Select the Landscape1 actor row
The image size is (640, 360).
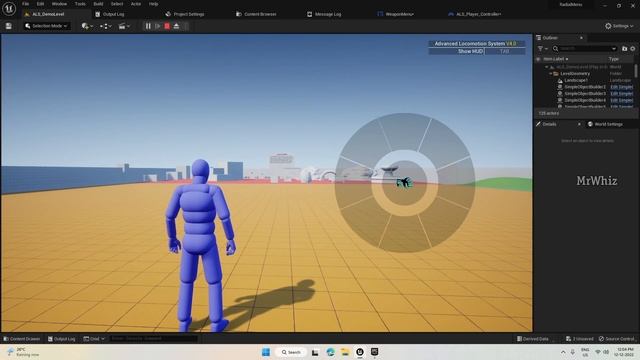(x=584, y=80)
